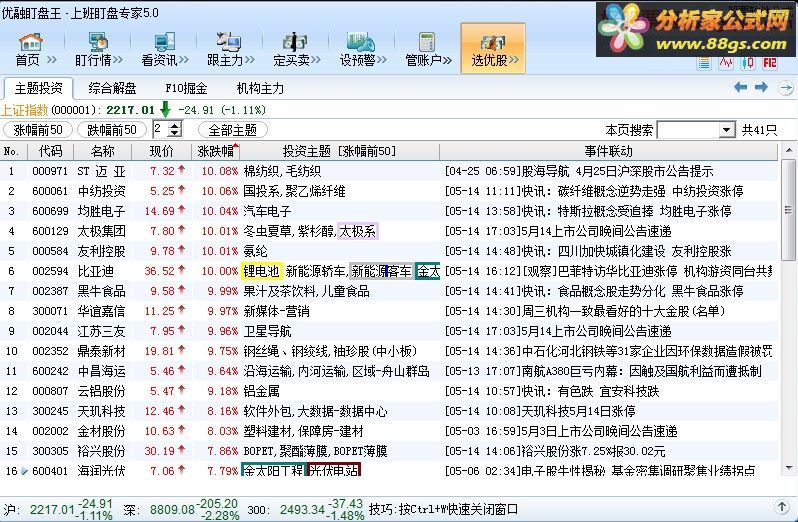
Task: Open the 定买卖 buy/sell icon
Action: (x=295, y=41)
